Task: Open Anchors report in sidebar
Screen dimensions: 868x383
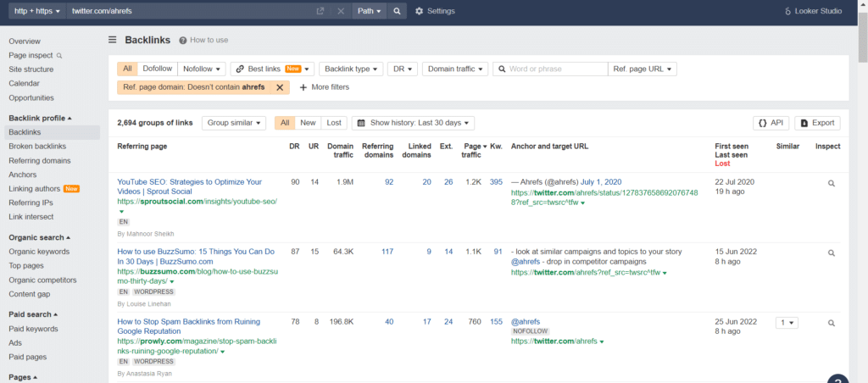Action: pyautogui.click(x=23, y=175)
